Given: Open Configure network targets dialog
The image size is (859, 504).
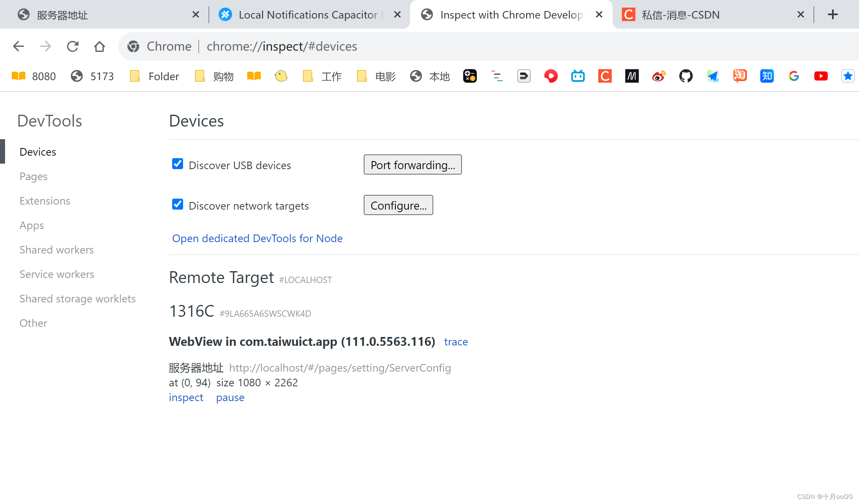Looking at the screenshot, I should 399,205.
